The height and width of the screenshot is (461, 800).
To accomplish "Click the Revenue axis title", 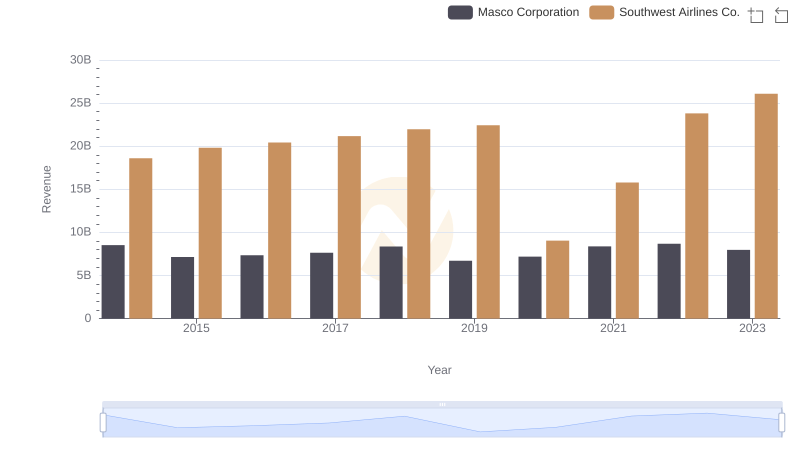I will point(46,189).
